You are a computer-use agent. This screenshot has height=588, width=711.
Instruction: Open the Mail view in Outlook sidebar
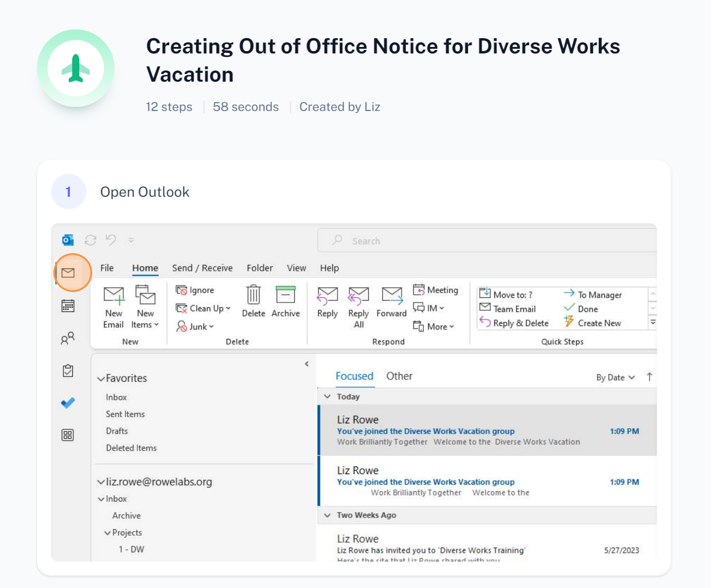68,273
